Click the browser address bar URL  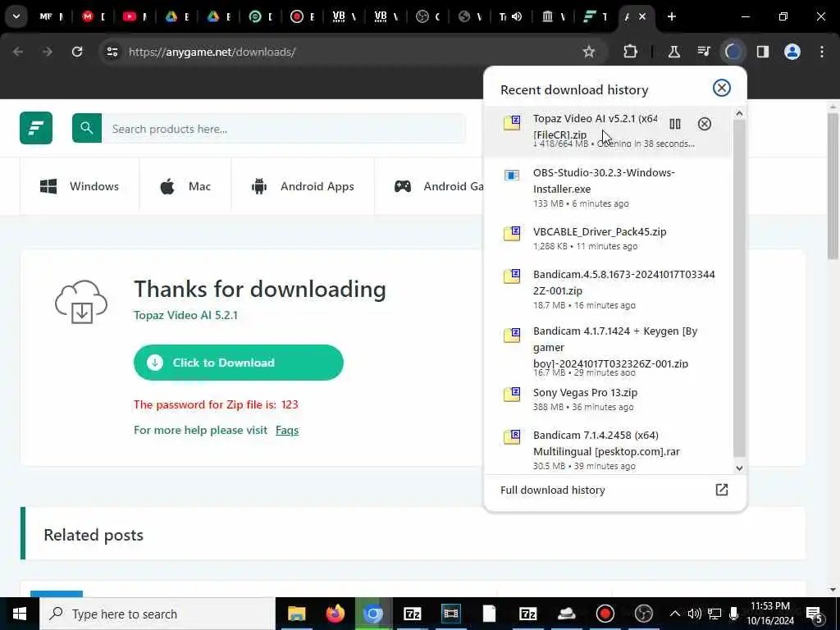pos(212,52)
